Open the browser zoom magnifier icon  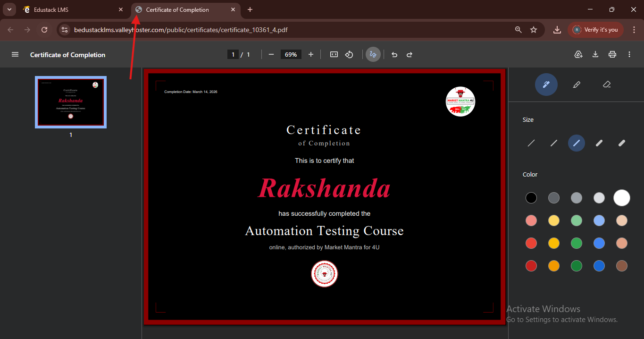click(519, 30)
